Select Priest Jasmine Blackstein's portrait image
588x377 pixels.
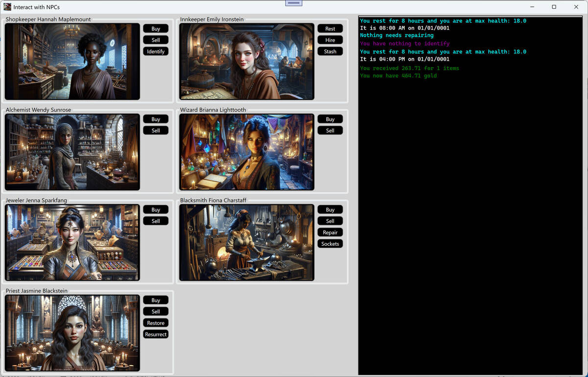tap(73, 333)
